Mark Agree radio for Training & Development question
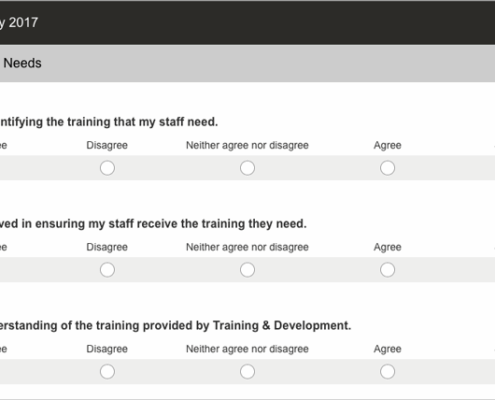The width and height of the screenshot is (495, 400). tap(387, 371)
